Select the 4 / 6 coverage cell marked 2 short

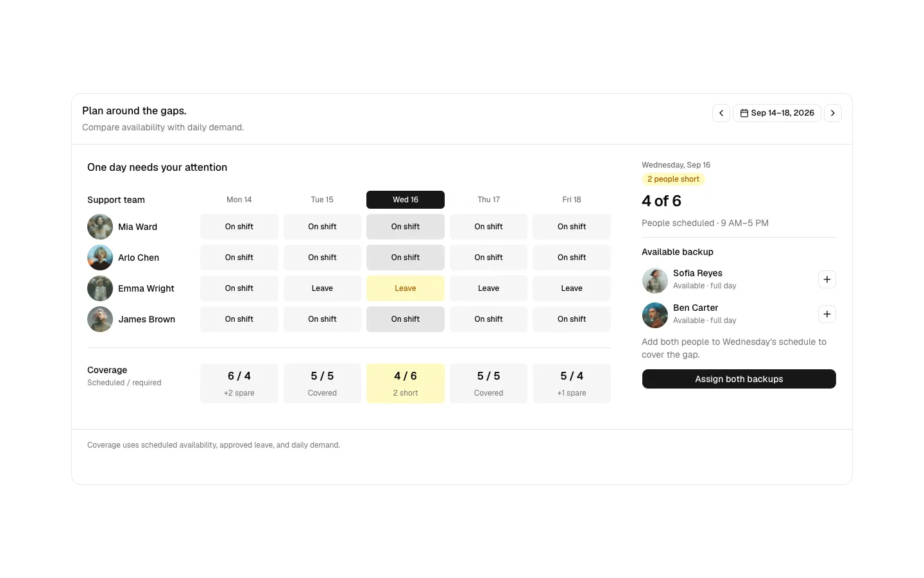click(406, 383)
